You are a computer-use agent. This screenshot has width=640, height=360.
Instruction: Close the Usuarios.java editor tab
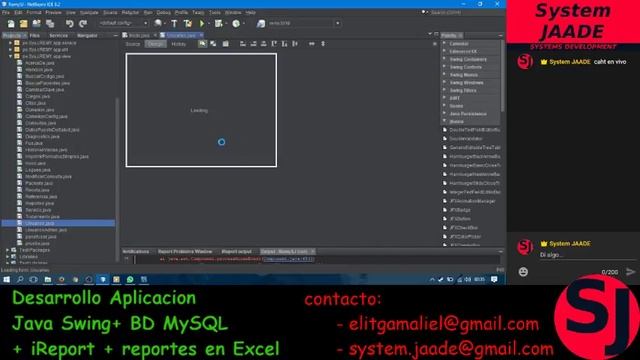(201, 36)
